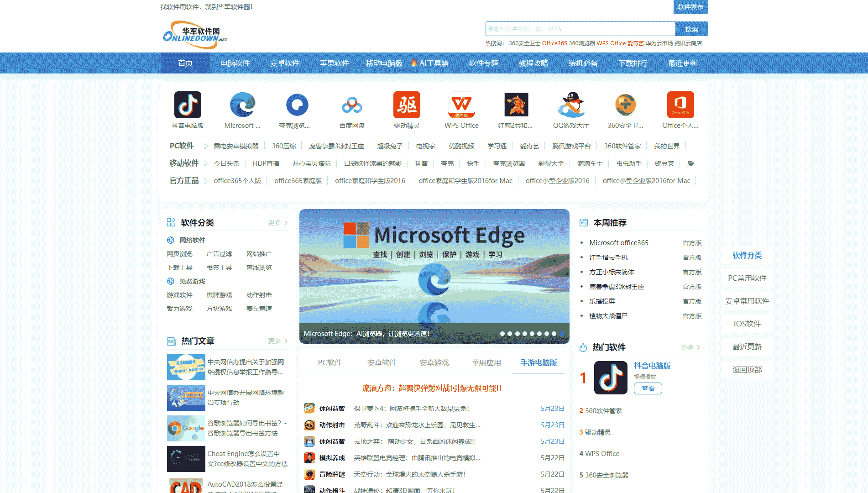The height and width of the screenshot is (493, 868).
Task: Click 返回顶部 in the side panel
Action: (747, 369)
